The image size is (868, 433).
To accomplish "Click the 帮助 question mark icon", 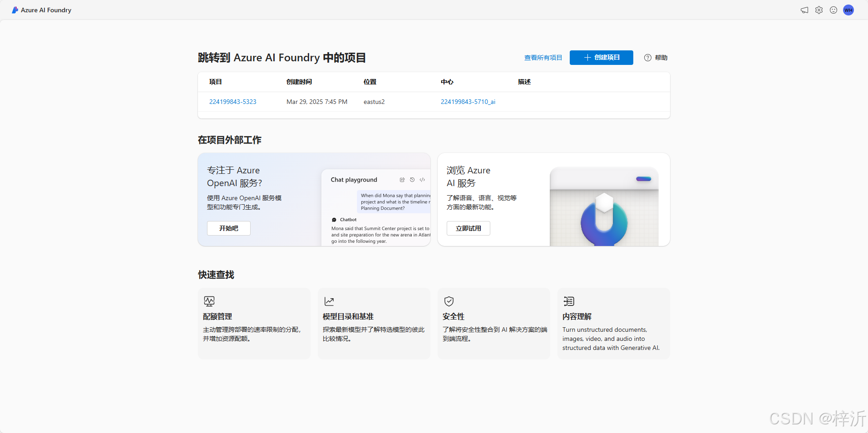I will (648, 58).
